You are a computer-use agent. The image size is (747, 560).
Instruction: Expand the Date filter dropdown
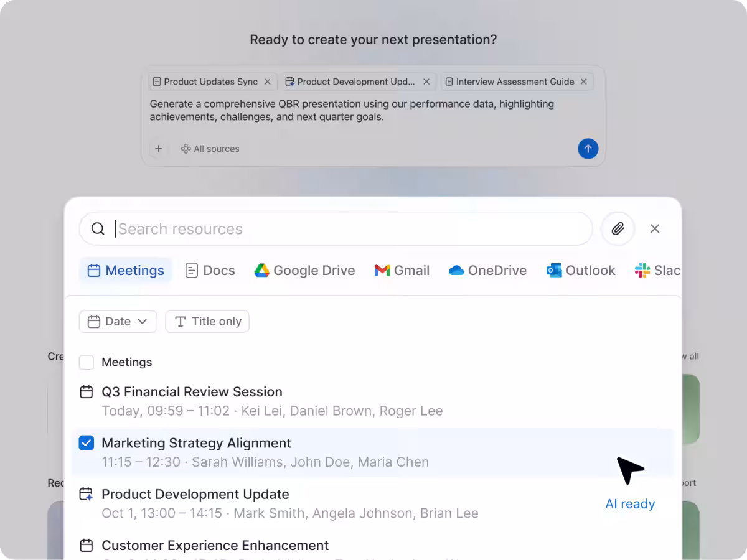[118, 321]
